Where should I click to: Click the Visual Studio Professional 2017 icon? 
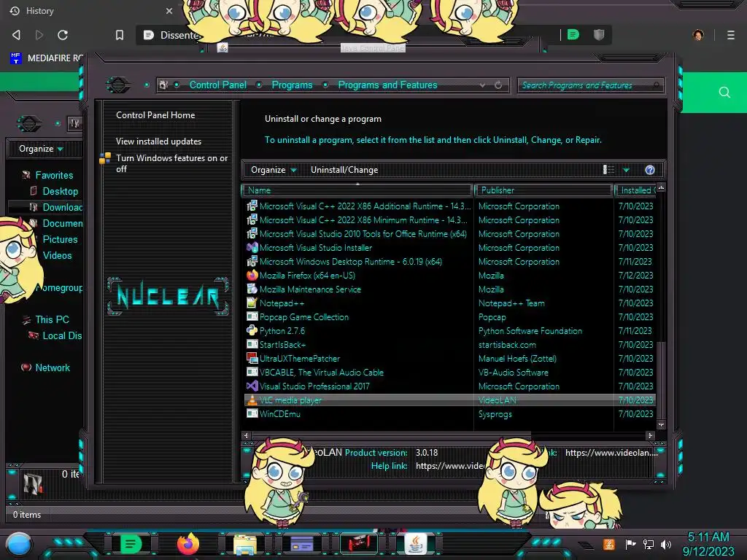[252, 386]
